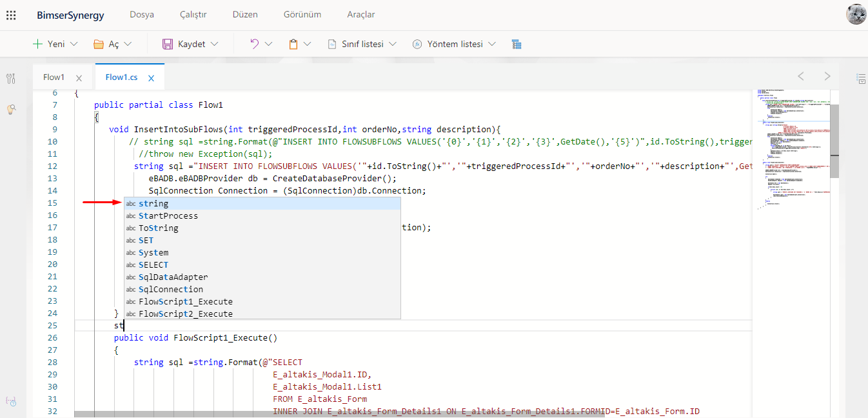
Task: Open the tools icon in left sidebar
Action: (x=11, y=79)
